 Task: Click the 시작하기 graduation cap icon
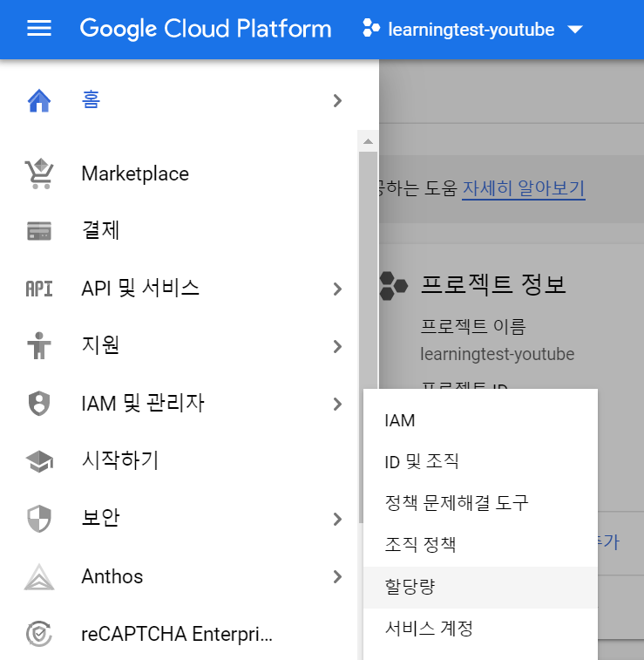[39, 461]
